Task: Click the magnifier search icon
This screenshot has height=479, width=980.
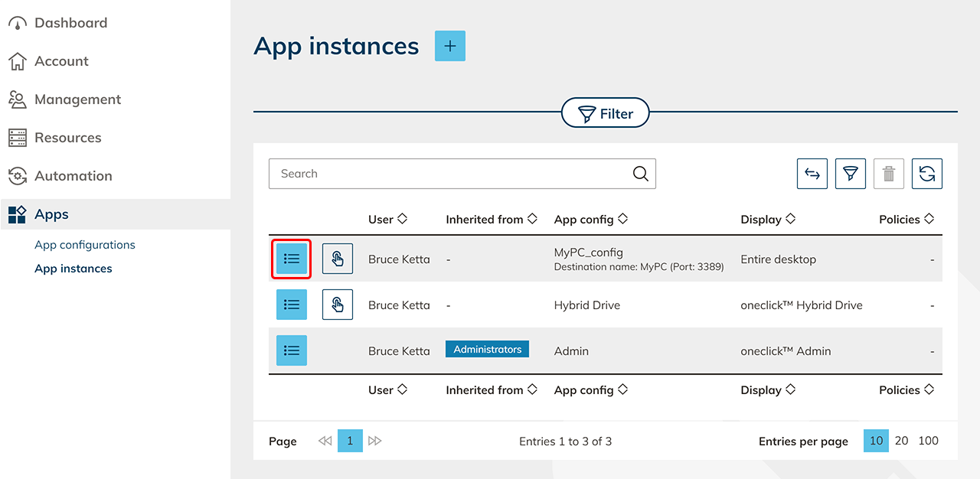Action: (x=641, y=174)
